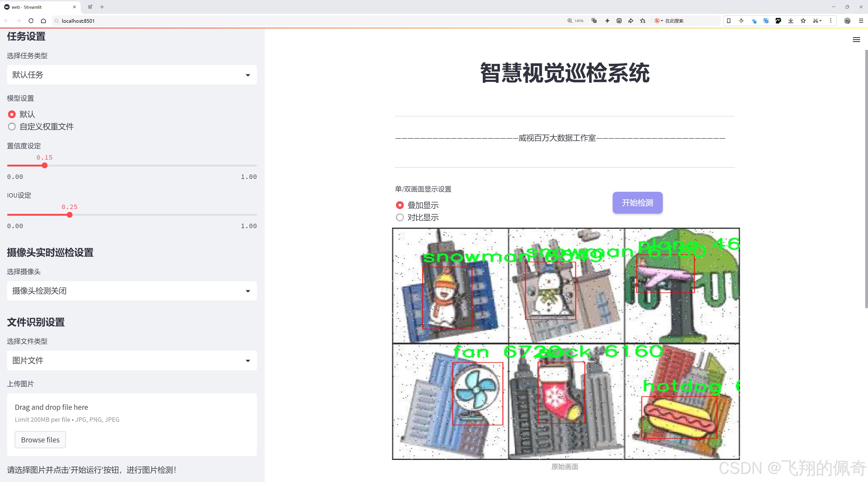Open the browser three-dot menu

coord(831,20)
